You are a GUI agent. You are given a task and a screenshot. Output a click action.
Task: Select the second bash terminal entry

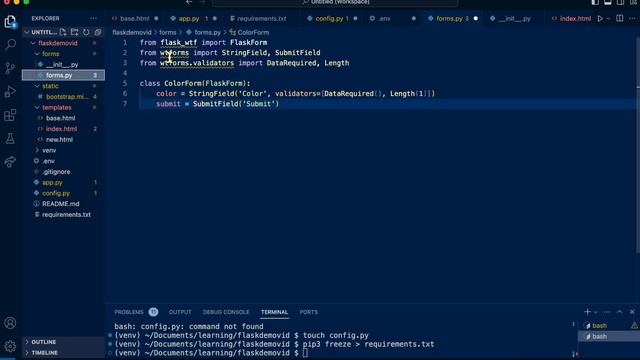coord(608,336)
